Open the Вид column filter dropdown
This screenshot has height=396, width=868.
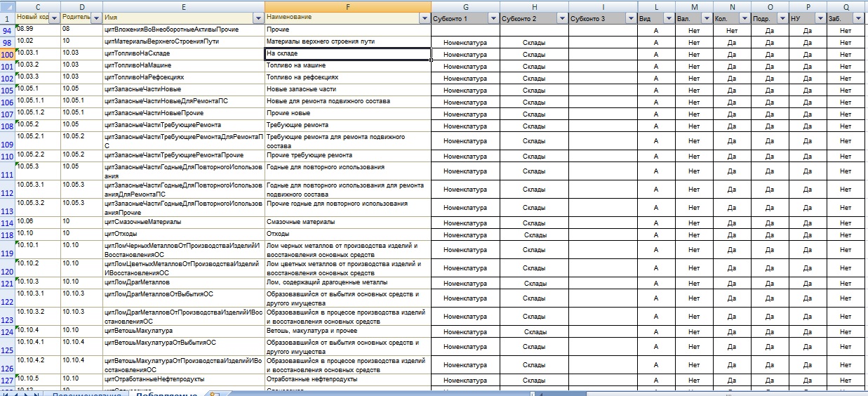pos(667,18)
